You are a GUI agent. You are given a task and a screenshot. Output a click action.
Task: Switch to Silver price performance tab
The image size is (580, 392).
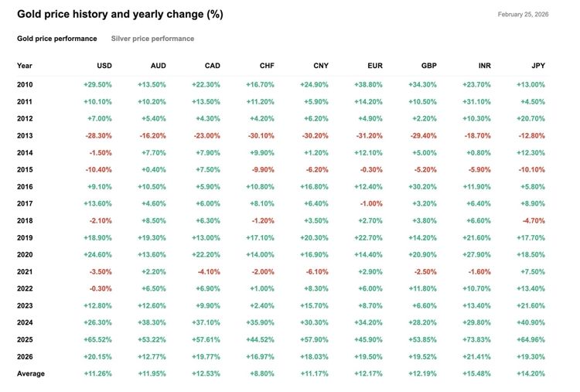[x=152, y=39]
